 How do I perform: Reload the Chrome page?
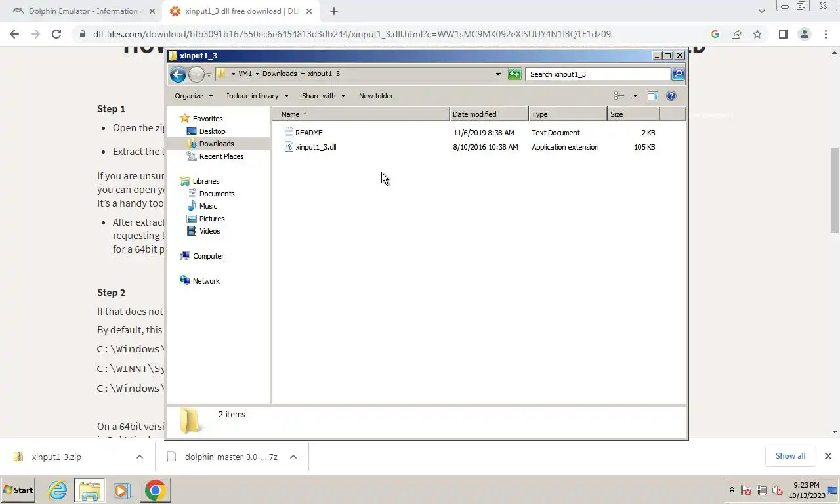point(56,34)
